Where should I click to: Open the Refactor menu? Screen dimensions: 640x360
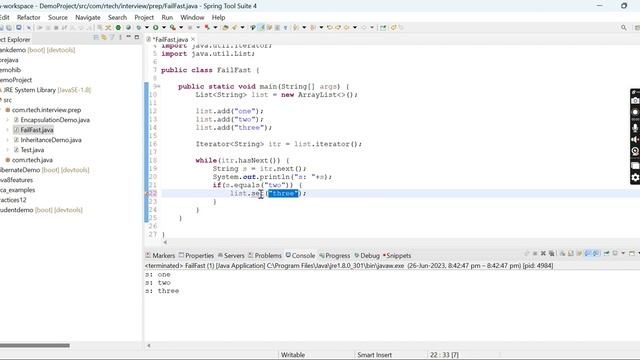click(x=29, y=18)
